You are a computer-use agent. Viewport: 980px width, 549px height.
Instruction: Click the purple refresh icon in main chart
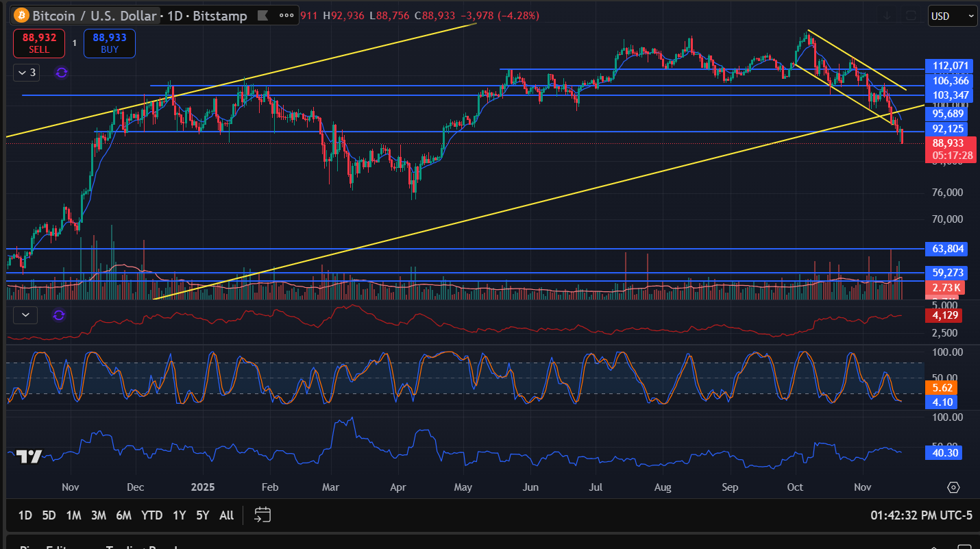coord(62,72)
